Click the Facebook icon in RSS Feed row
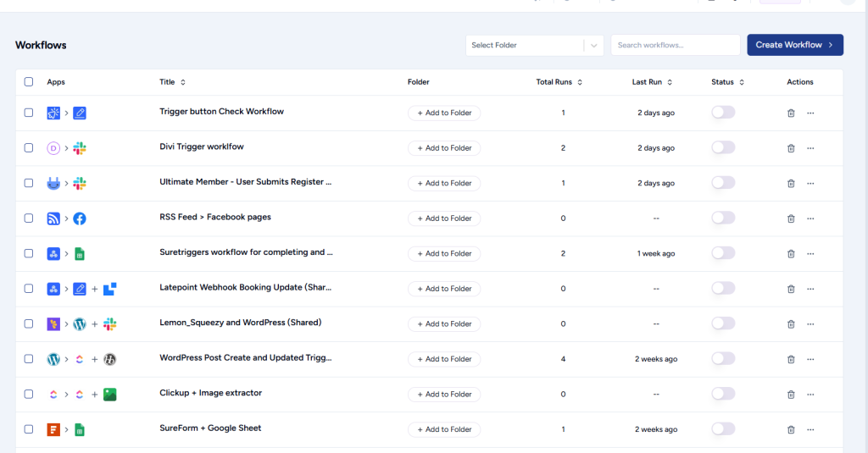Screen dimensions: 868x453 [x=80, y=218]
